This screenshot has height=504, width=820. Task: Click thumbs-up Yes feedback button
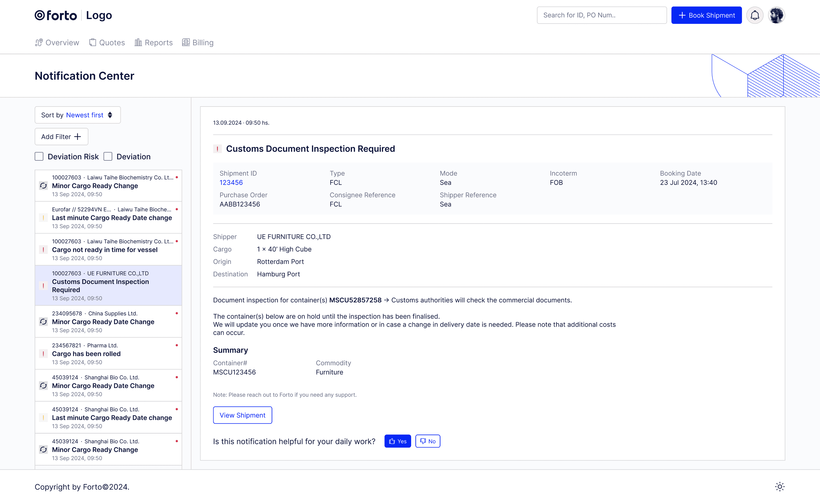[398, 441]
